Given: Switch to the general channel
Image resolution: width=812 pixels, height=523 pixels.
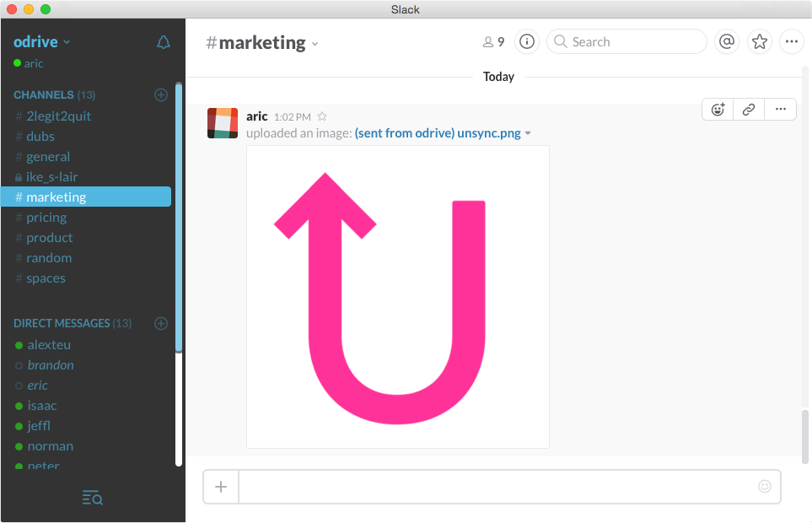Looking at the screenshot, I should pos(48,157).
